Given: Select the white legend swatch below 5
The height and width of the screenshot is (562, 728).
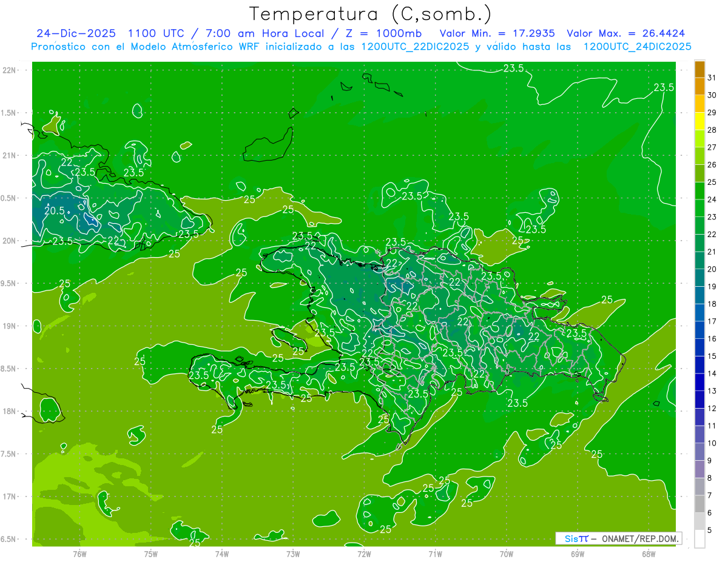Looking at the screenshot, I should coord(699,539).
